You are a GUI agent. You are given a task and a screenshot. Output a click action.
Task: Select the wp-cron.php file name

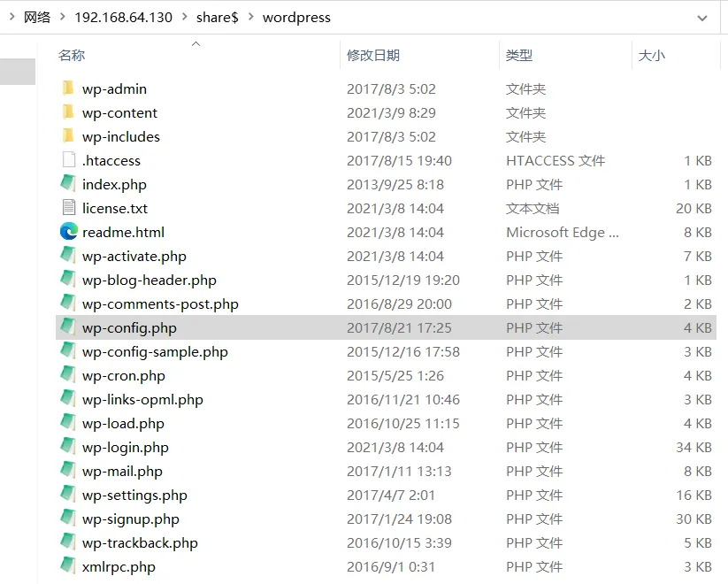tap(124, 375)
